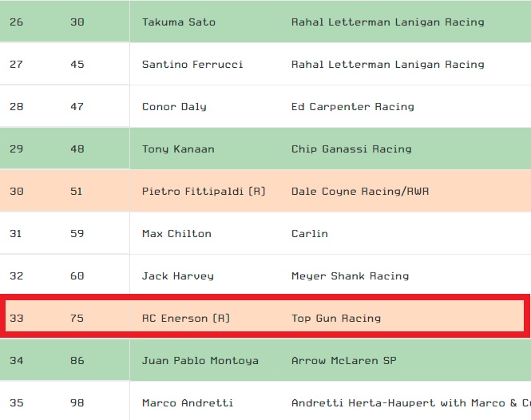This screenshot has height=420, width=531.
Task: Select the highlighted RC Enerson (R) entry
Action: point(186,318)
